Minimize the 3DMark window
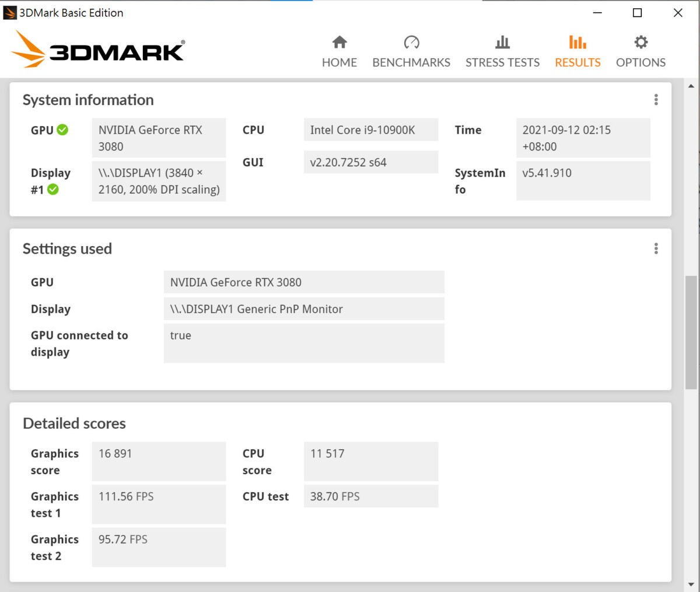The height and width of the screenshot is (592, 700). click(x=597, y=13)
